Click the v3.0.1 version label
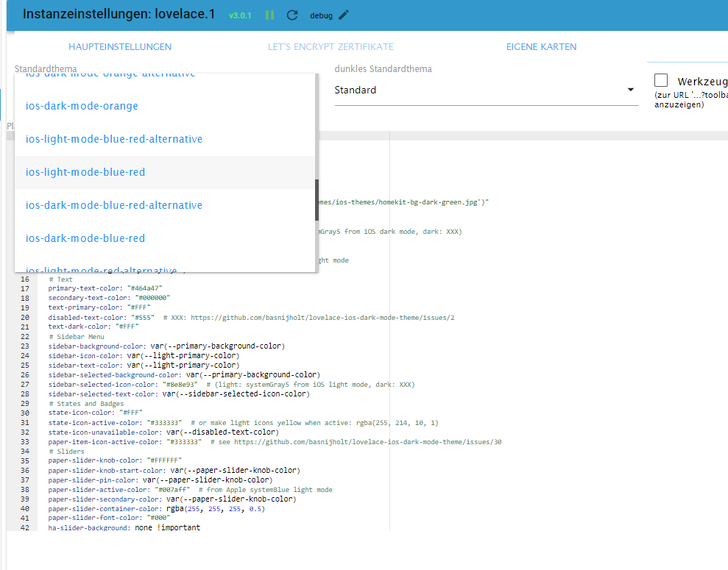Image resolution: width=728 pixels, height=570 pixels. click(x=240, y=15)
